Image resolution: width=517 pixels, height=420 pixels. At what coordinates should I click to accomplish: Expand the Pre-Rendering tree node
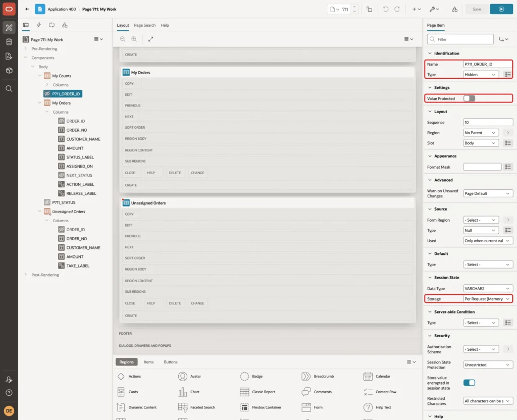tap(26, 48)
